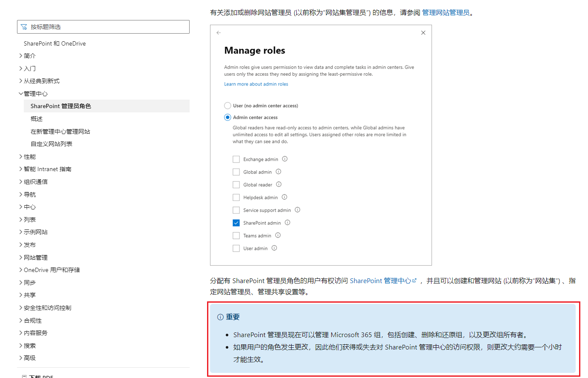Check the Global admin checkbox
Viewport: 588px width, 378px height.
(x=236, y=172)
